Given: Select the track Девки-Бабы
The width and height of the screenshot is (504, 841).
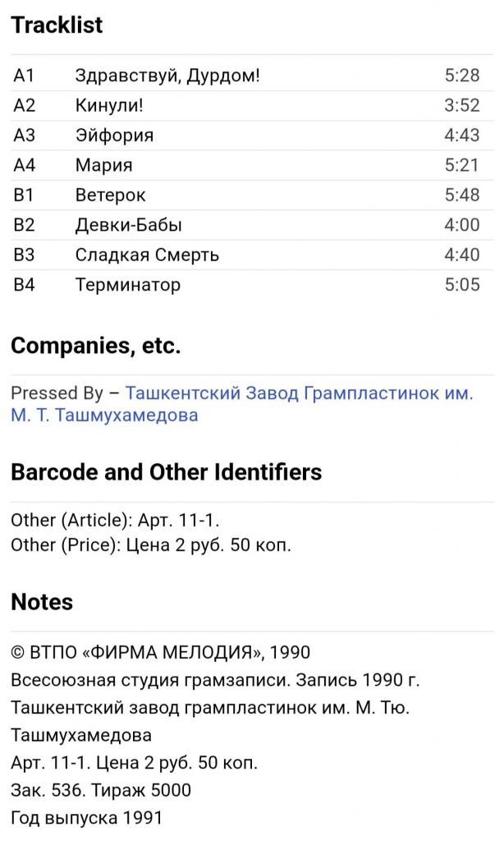Looking at the screenshot, I should [128, 225].
